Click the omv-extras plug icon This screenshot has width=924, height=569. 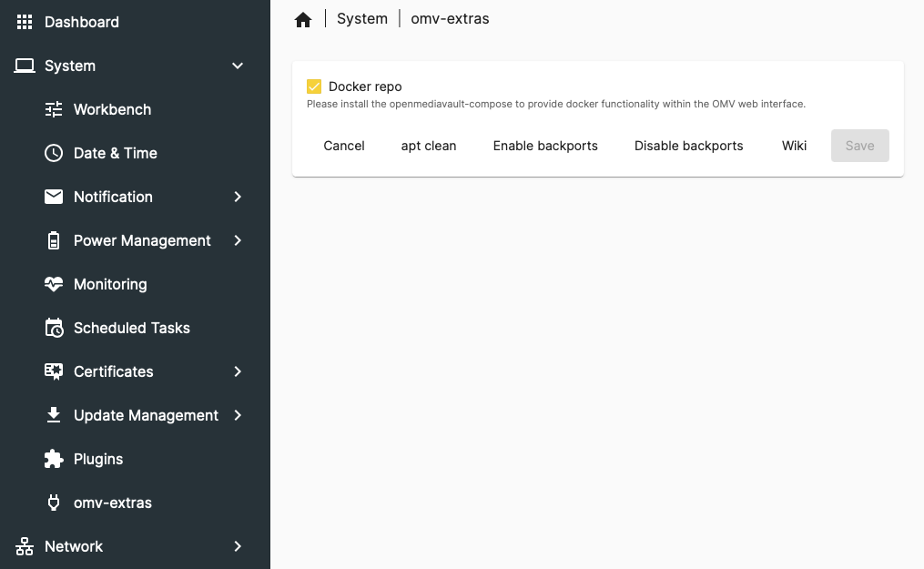point(54,503)
